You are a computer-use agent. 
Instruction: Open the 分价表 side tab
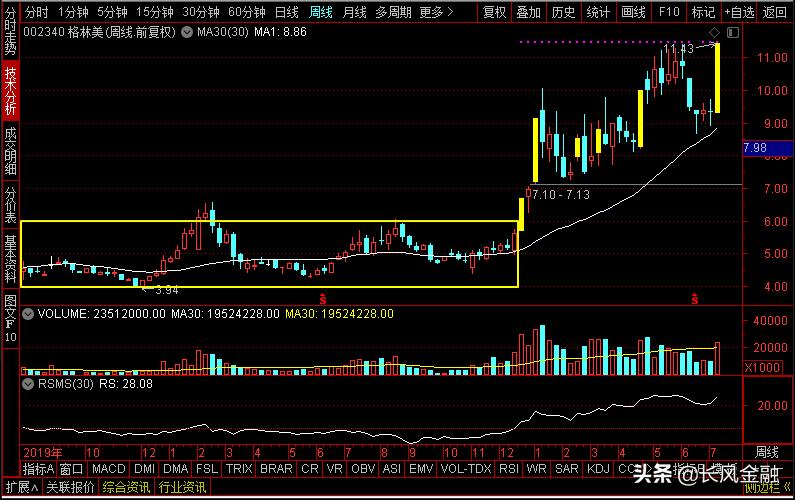click(10, 205)
